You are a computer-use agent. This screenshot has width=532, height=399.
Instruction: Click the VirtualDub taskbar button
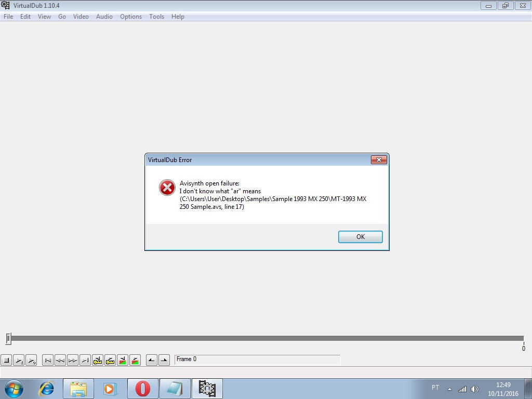pyautogui.click(x=207, y=389)
